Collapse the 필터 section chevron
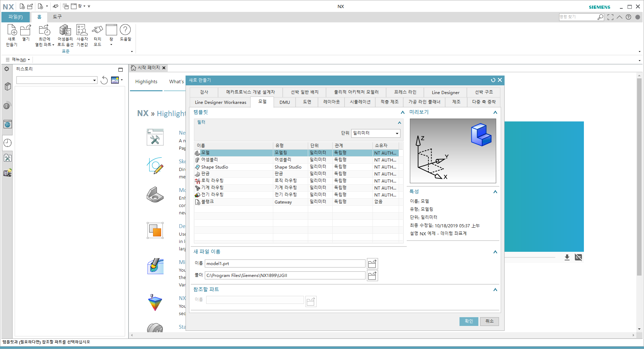 point(399,122)
